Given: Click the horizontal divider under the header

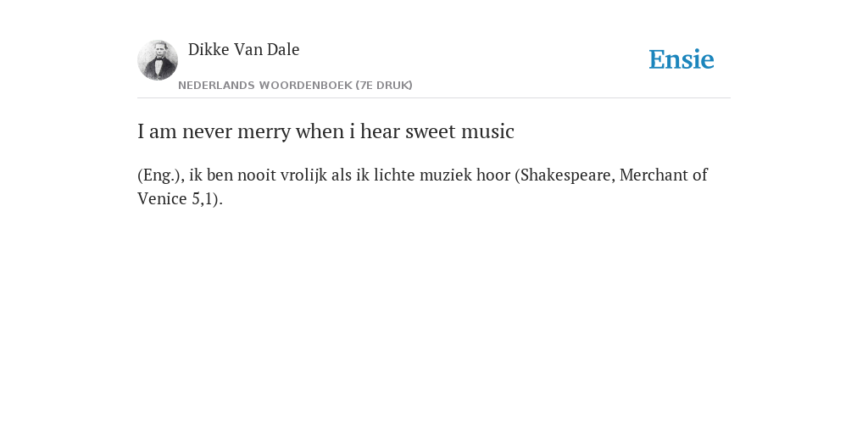Looking at the screenshot, I should point(434,98).
